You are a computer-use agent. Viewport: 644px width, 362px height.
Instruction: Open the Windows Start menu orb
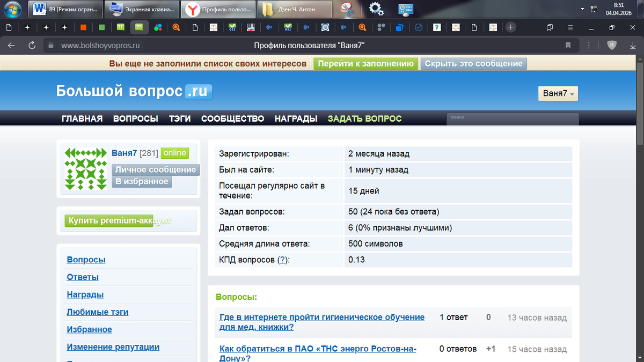13,9
